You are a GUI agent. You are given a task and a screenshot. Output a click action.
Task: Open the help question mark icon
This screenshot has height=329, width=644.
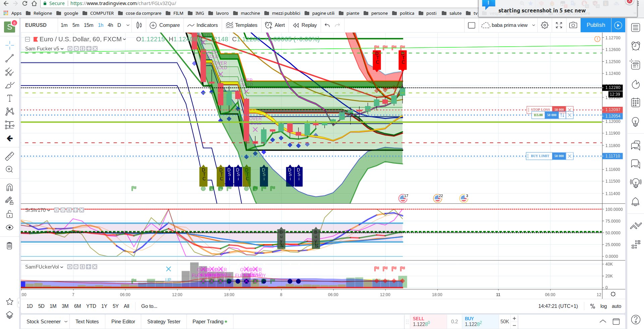coord(635,319)
